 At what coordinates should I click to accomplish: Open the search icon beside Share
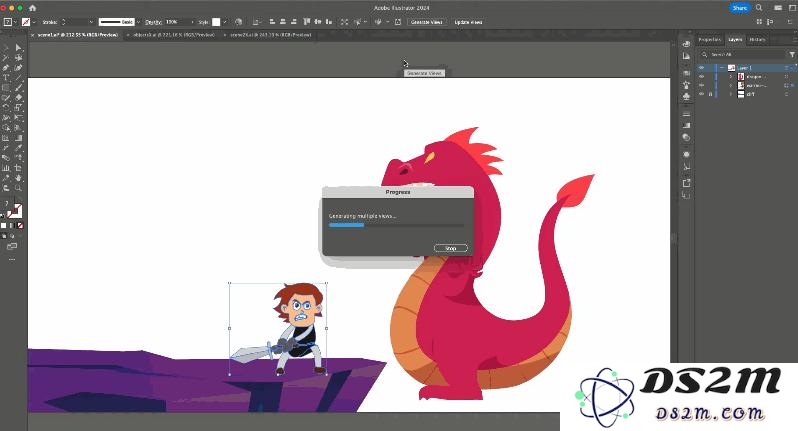759,8
